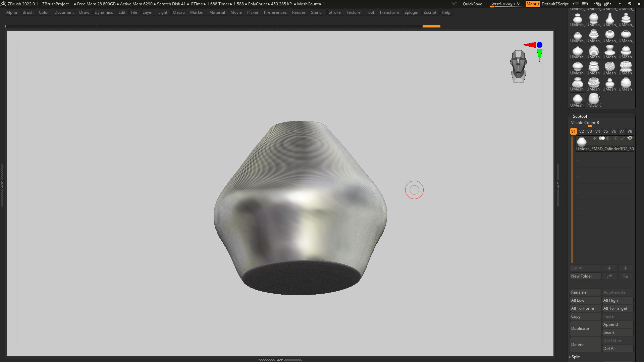This screenshot has height=362, width=644.
Task: Activate visibility set V3
Action: click(589, 131)
